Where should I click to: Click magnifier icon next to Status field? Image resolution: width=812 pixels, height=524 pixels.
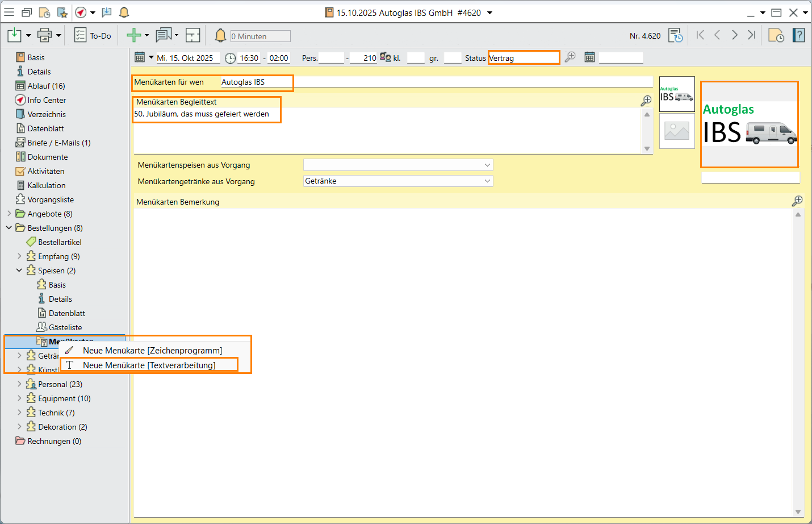(x=570, y=57)
